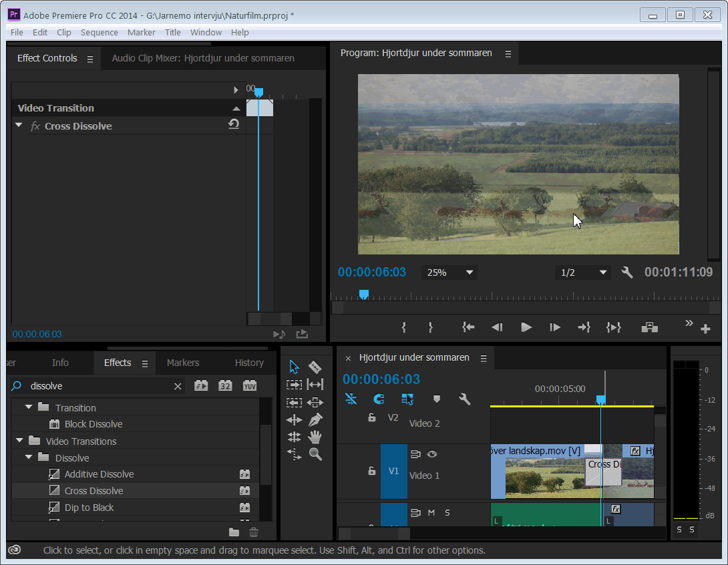The height and width of the screenshot is (565, 728).
Task: Select the Hand tool
Action: (x=315, y=437)
